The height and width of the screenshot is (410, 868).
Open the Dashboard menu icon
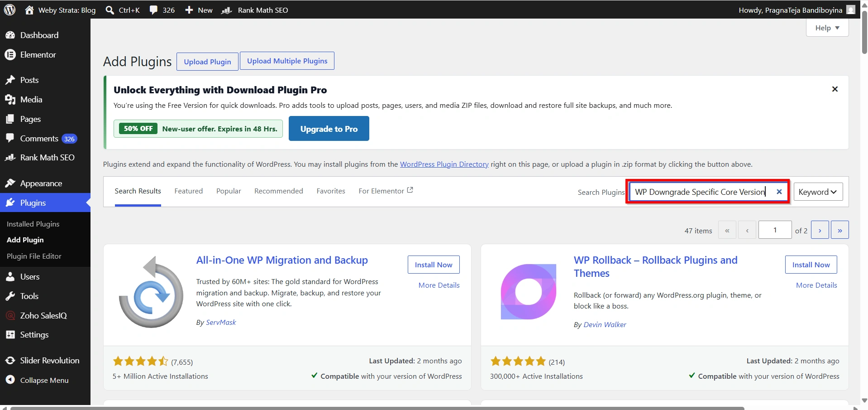tap(10, 35)
